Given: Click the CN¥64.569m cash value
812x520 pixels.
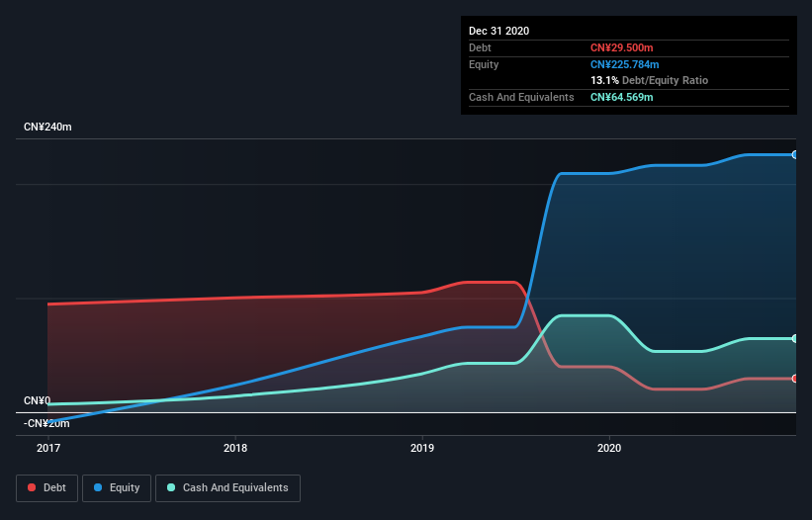Looking at the screenshot, I should click(x=621, y=97).
